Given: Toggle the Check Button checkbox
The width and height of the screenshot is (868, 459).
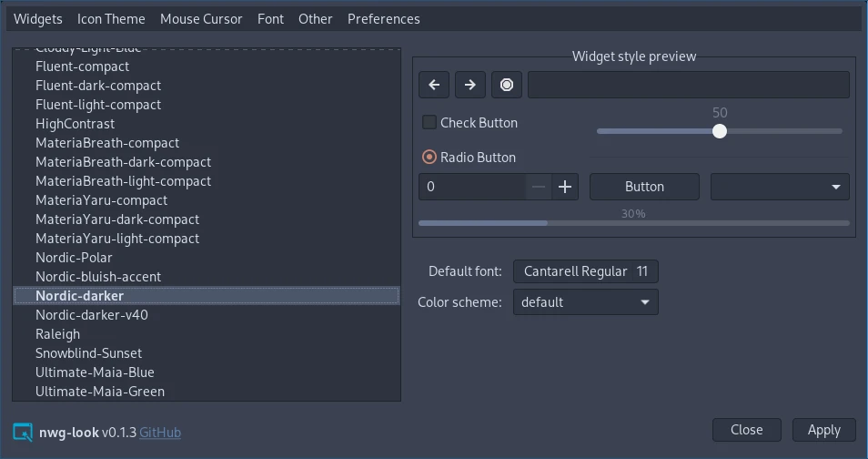Looking at the screenshot, I should coord(429,123).
